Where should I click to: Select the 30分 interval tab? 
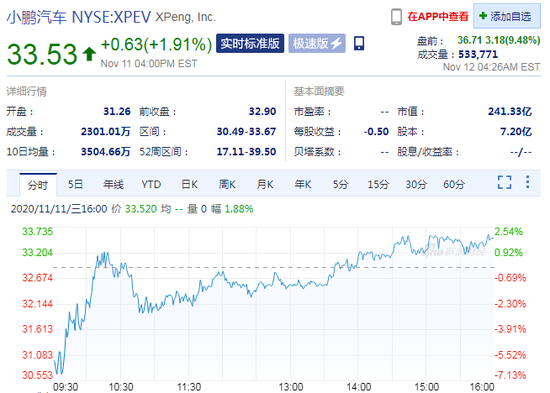(416, 184)
